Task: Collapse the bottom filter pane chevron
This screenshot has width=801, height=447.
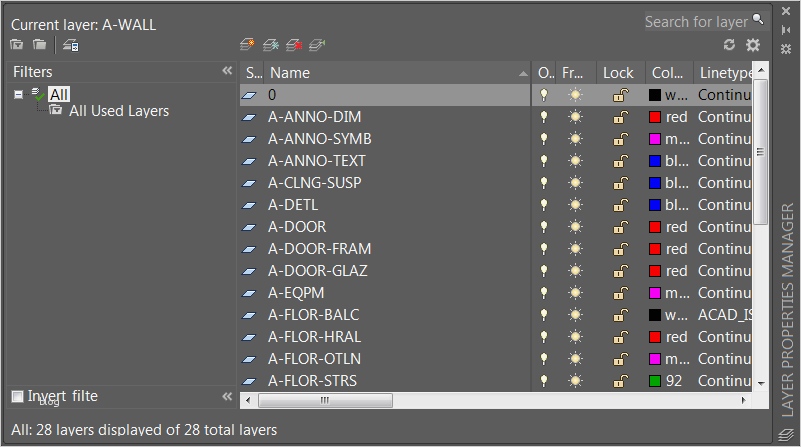Action: point(227,397)
